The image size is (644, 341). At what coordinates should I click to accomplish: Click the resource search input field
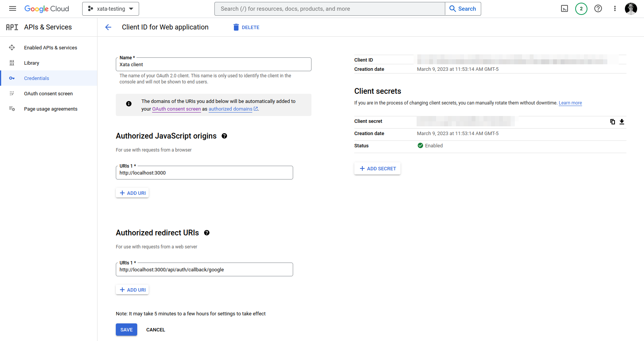(329, 9)
